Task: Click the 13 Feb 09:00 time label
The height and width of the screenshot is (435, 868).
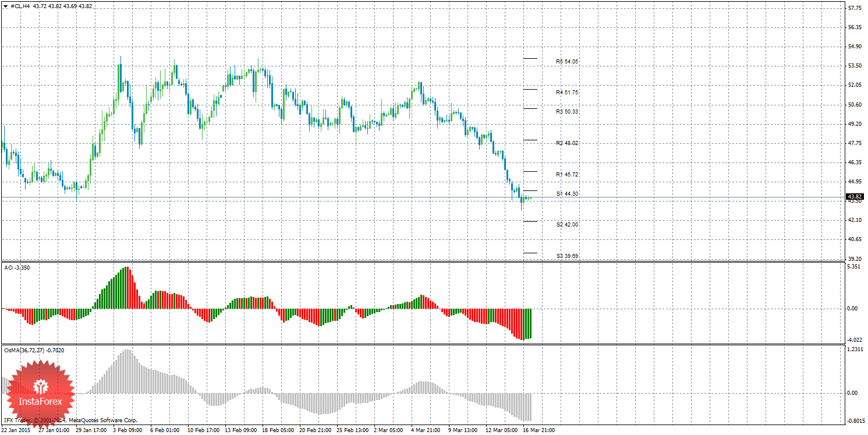Action: coord(240,430)
